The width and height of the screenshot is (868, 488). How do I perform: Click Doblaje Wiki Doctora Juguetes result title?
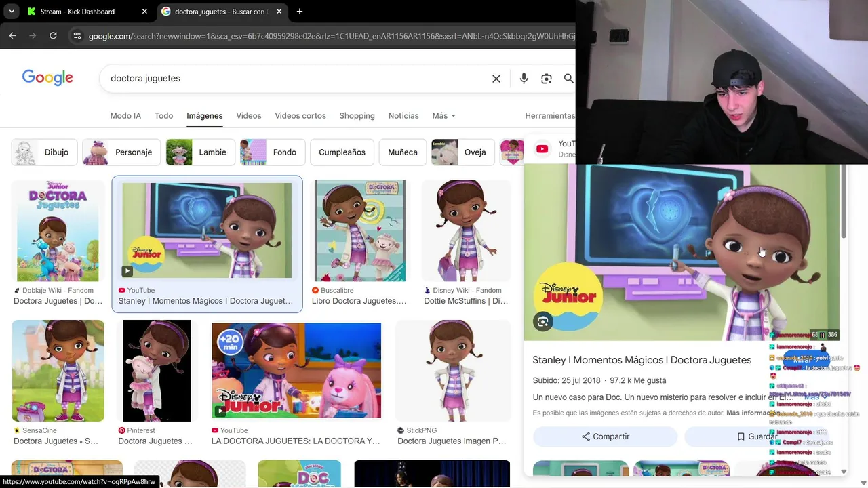(x=58, y=301)
